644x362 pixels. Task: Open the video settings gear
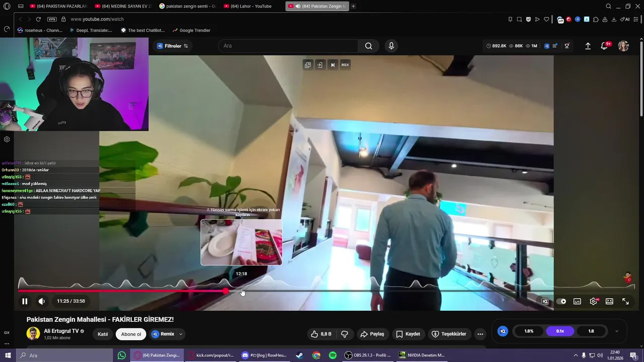[593, 301]
